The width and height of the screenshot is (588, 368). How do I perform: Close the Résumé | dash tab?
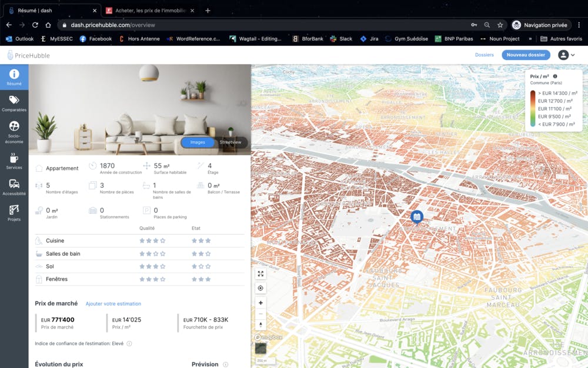pyautogui.click(x=95, y=11)
